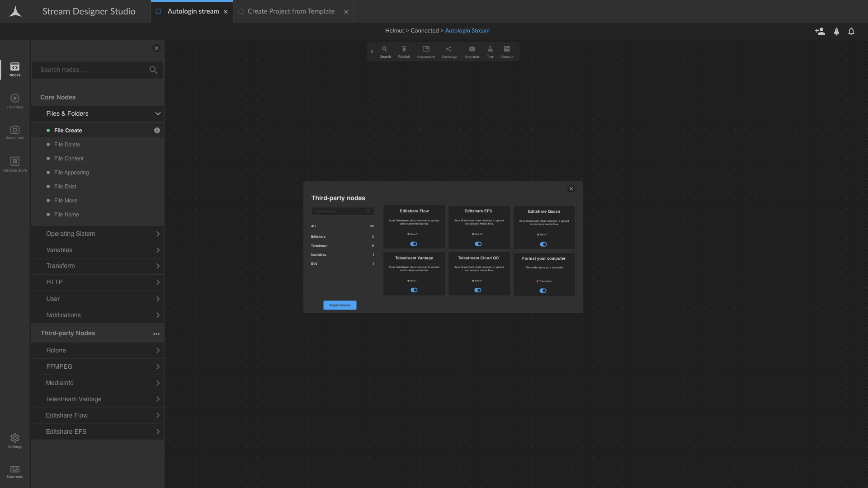The height and width of the screenshot is (488, 868).
Task: Open the Exchange share tool
Action: 449,52
